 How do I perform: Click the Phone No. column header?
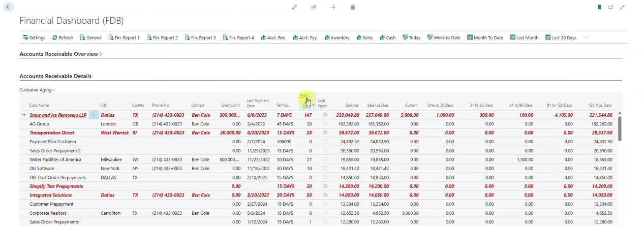point(161,105)
